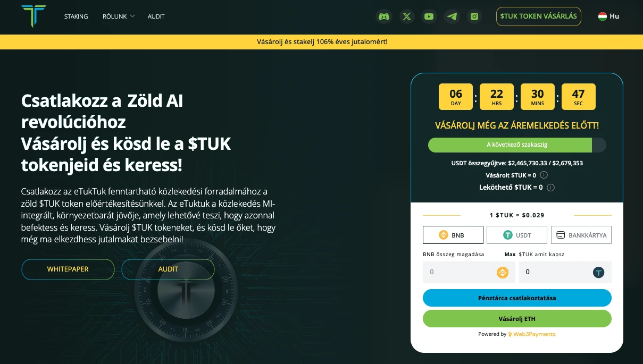The image size is (643, 364).
Task: Open the YouTube social icon
Action: [x=429, y=16]
